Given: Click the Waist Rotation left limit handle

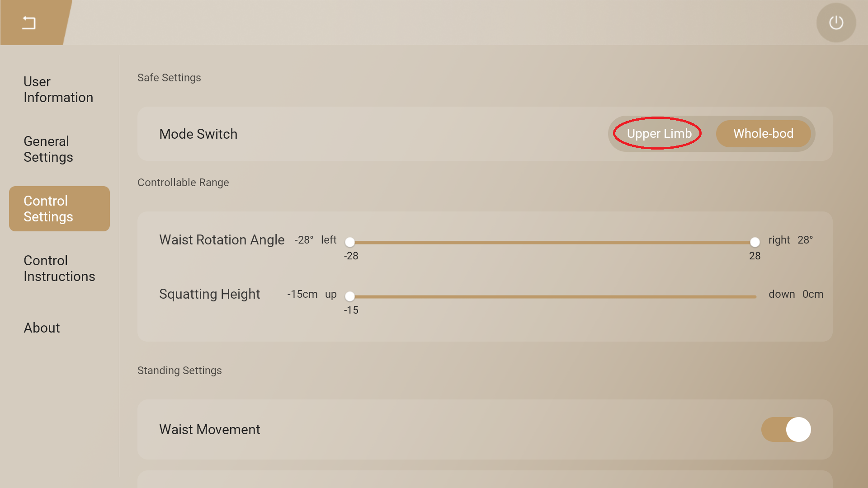Looking at the screenshot, I should point(350,242).
